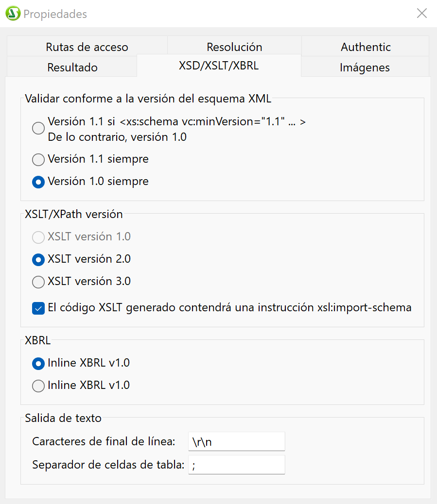Show the Imágenes tab
Viewport: 437px width, 504px height.
pyautogui.click(x=365, y=67)
